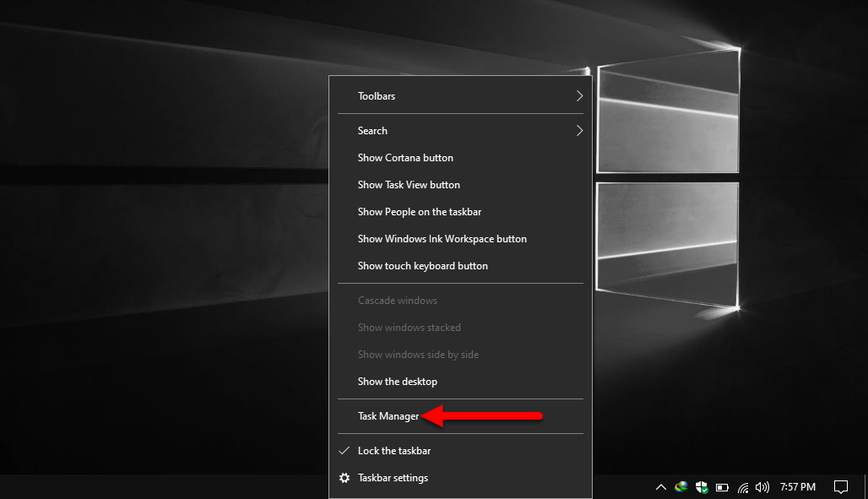Viewport: 868px width, 499px height.
Task: Choose Show the desktop
Action: tap(460, 382)
